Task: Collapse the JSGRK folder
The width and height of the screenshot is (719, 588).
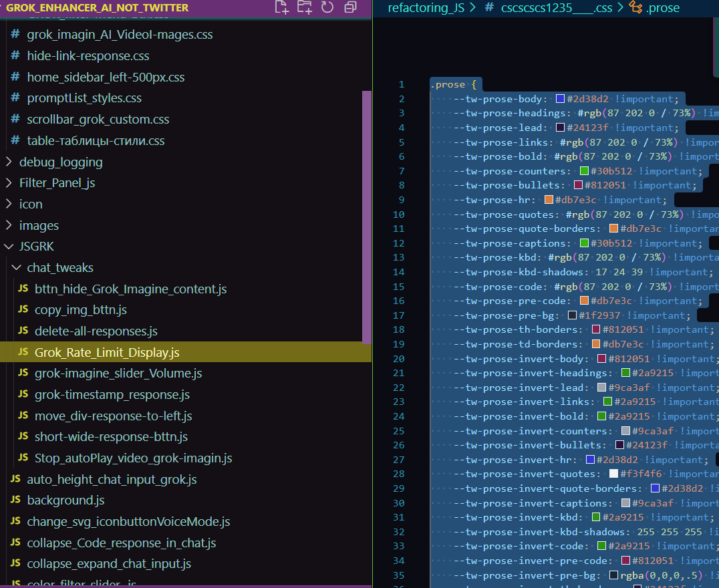Action: click(x=9, y=247)
